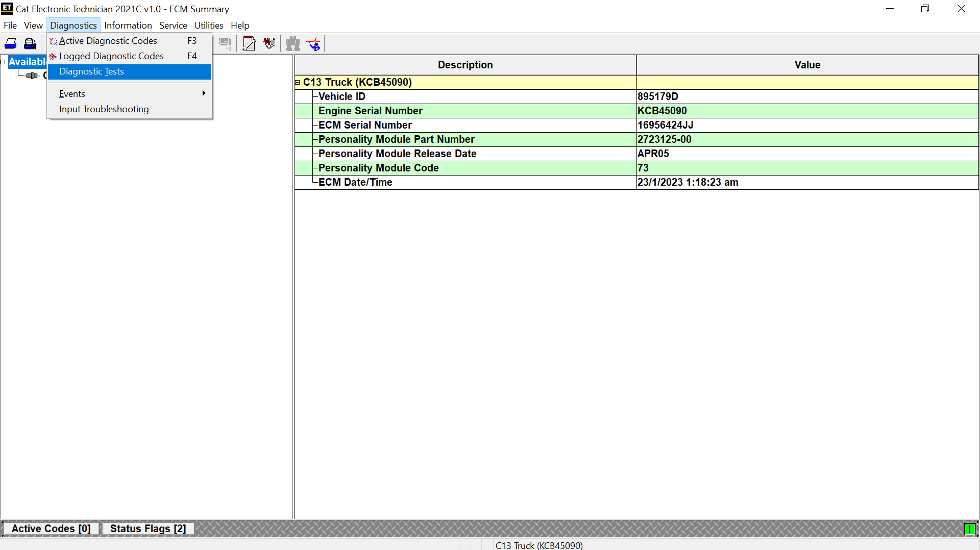Select Diagnostic Tests from the menu
This screenshot has width=980, height=550.
click(x=91, y=71)
